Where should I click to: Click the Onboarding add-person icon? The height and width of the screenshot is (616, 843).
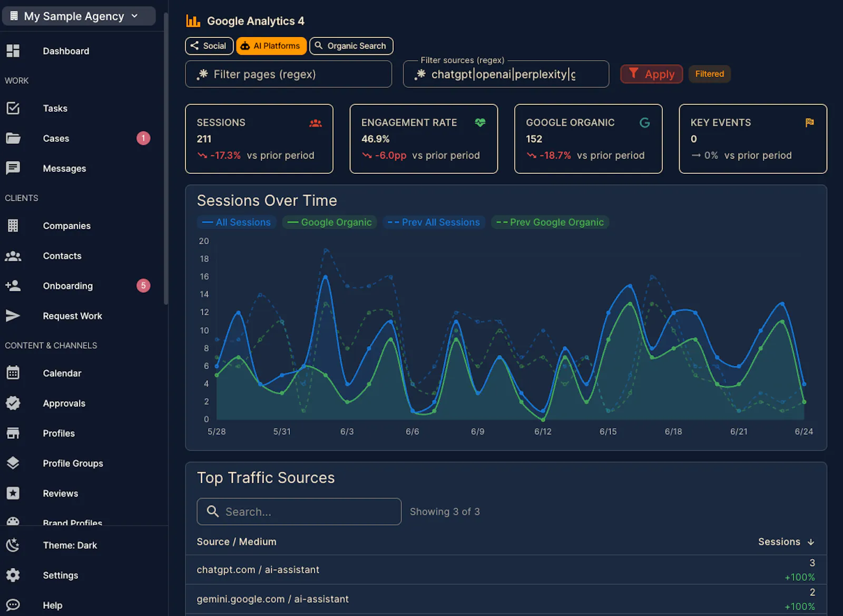13,285
